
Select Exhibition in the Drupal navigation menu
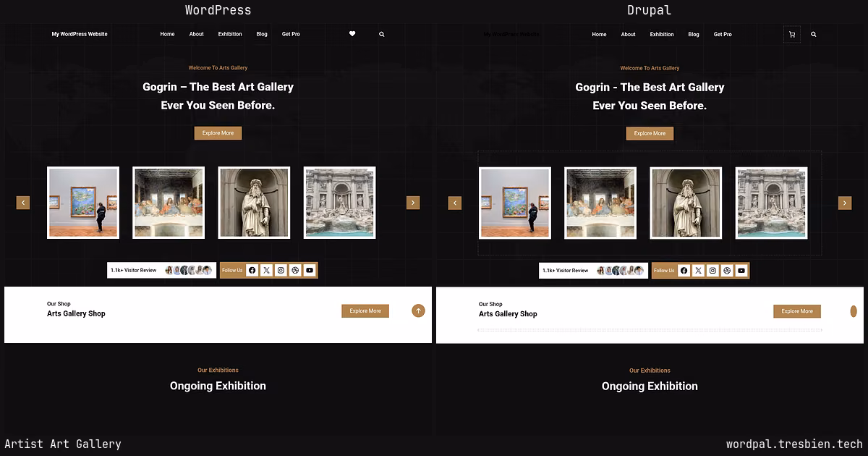(662, 34)
